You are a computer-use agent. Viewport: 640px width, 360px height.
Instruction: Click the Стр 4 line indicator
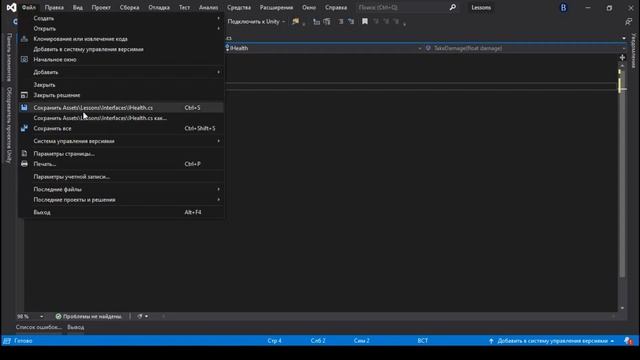tap(275, 341)
